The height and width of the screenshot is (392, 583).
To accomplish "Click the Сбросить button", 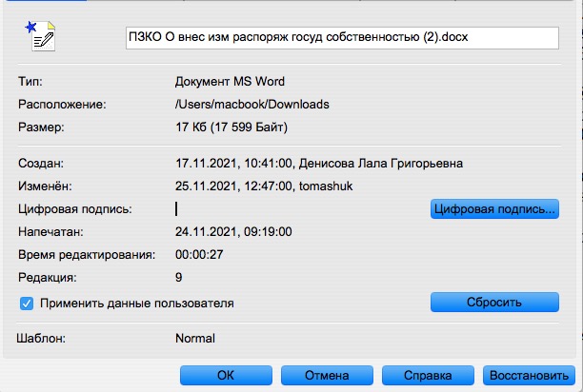I will coord(494,303).
